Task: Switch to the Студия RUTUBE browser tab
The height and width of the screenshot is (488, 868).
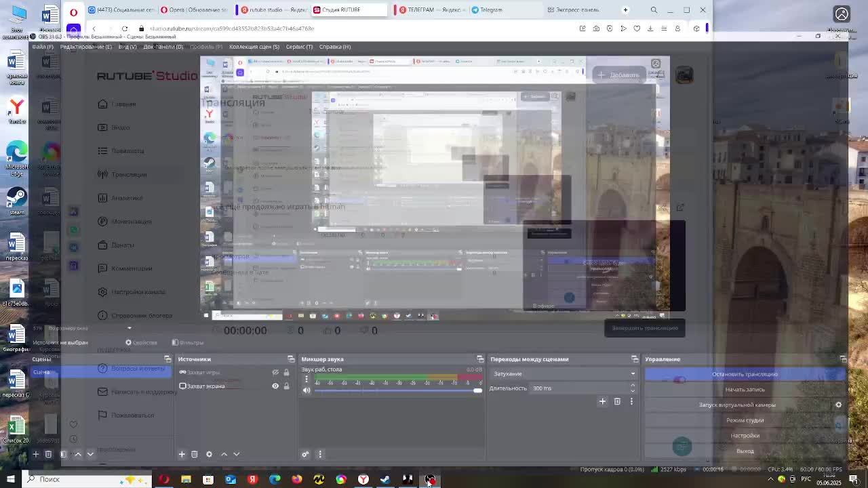Action: pos(350,10)
